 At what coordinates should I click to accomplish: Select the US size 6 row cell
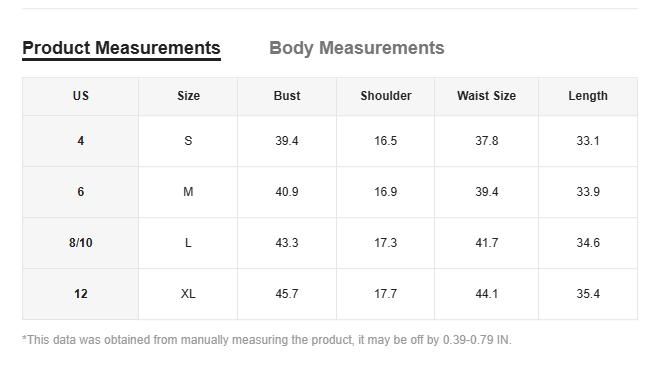81,192
